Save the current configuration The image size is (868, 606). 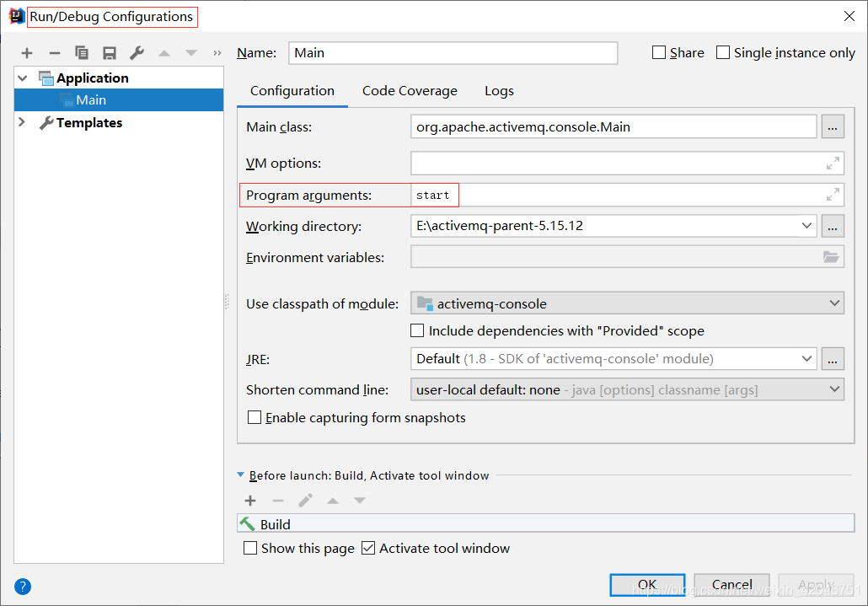110,52
